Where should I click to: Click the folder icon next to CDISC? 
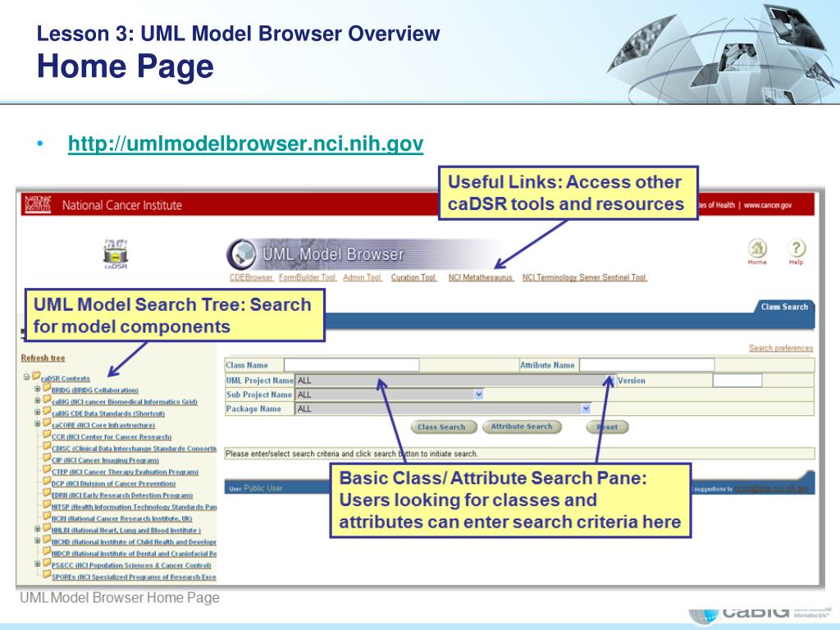[x=47, y=446]
